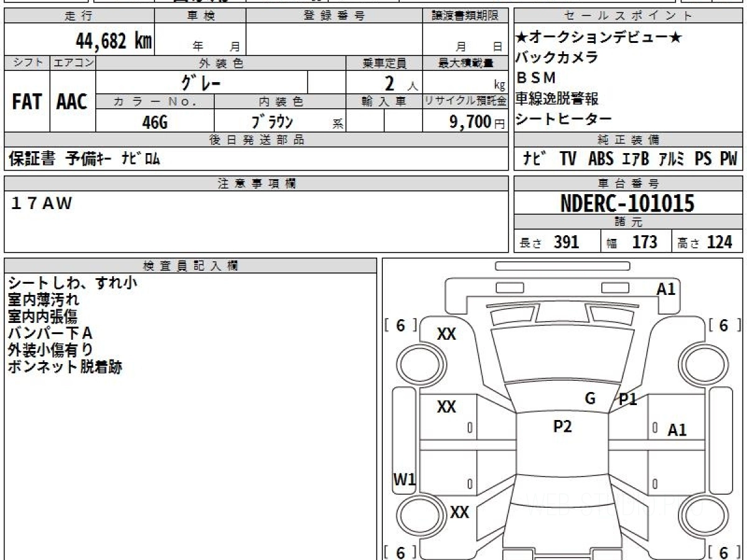Click the 登録番号 column header
The height and width of the screenshot is (560, 747).
click(334, 16)
